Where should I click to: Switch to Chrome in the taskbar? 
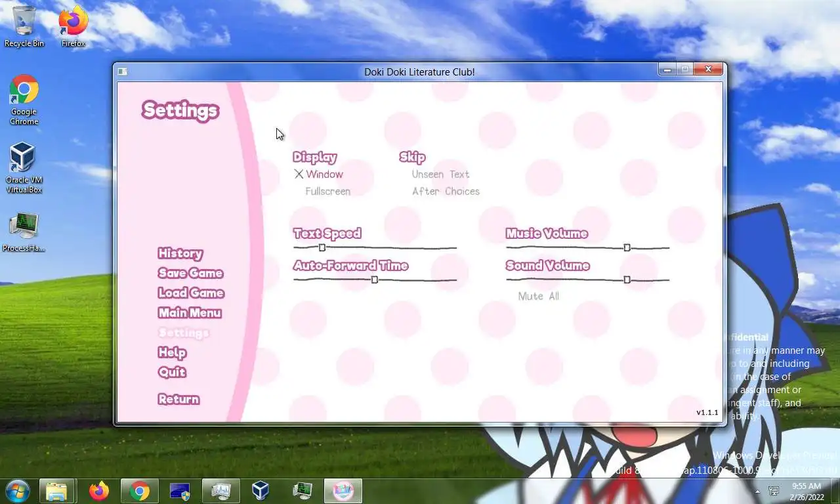pos(139,491)
